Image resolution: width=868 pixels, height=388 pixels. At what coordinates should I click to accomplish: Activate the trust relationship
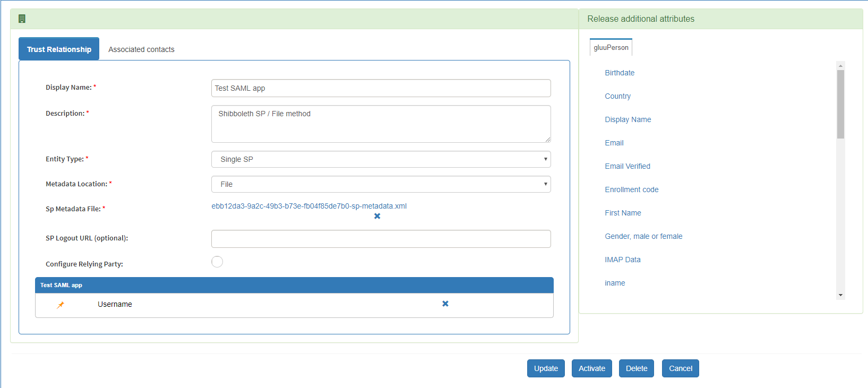tap(591, 368)
